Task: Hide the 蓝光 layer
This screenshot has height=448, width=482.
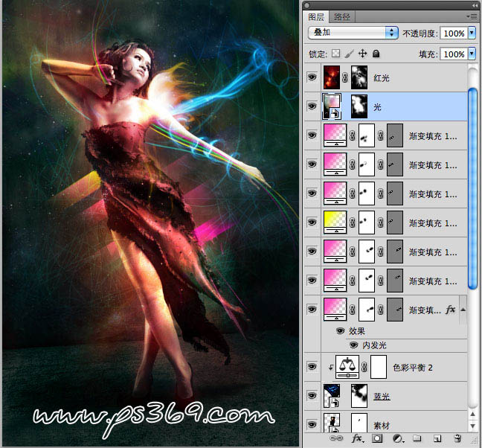Action: 312,395
